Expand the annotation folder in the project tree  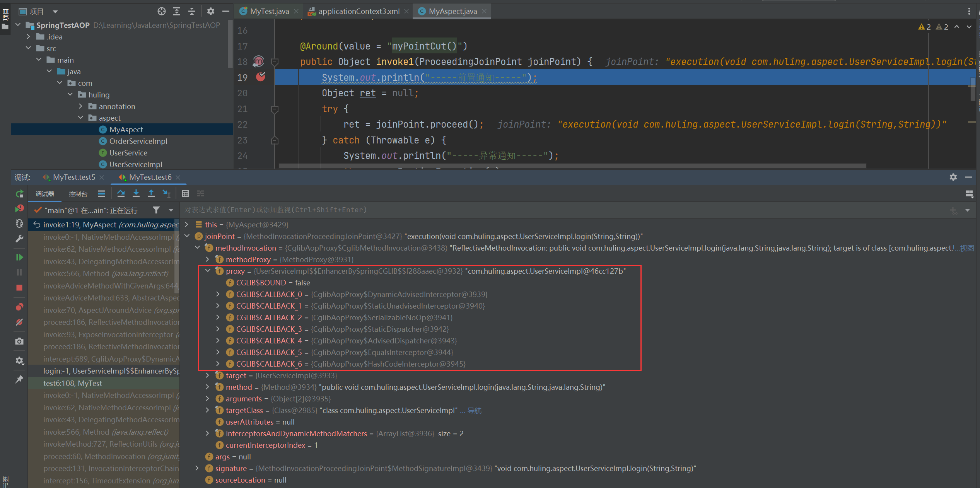pyautogui.click(x=80, y=106)
